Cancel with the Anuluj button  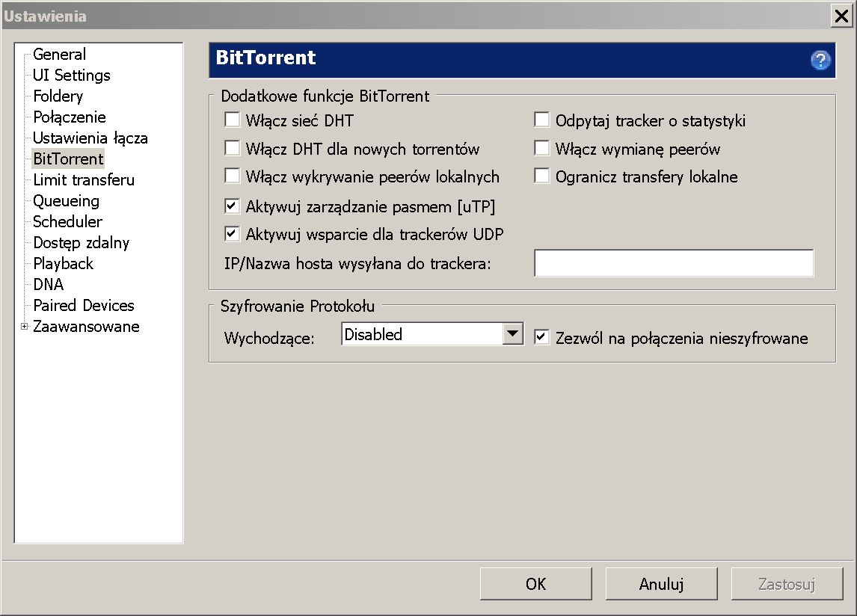(x=661, y=584)
